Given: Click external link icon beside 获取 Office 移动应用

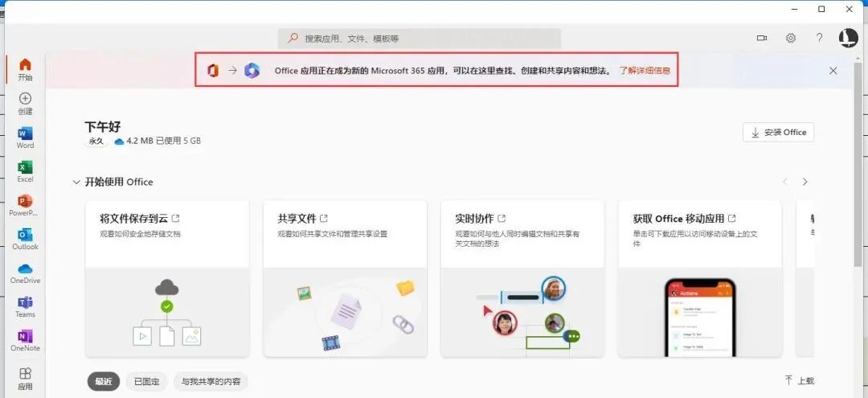Looking at the screenshot, I should point(732,218).
